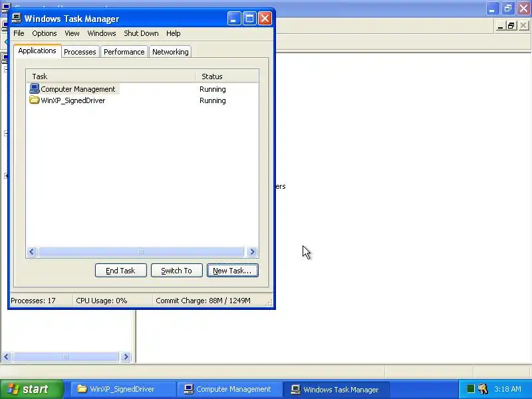Viewport: 532px width, 399px height.
Task: Minimize the Computer Management inner MMC window
Action: click(x=500, y=26)
